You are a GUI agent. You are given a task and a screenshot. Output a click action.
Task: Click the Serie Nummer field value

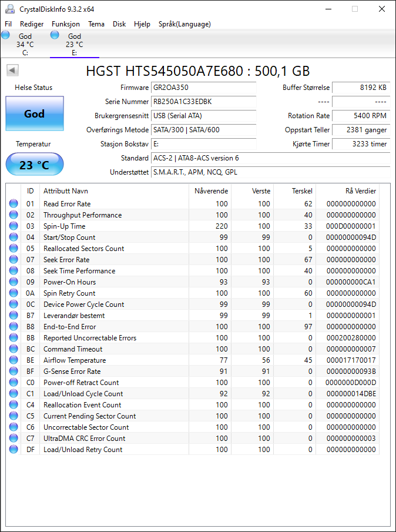pos(203,102)
